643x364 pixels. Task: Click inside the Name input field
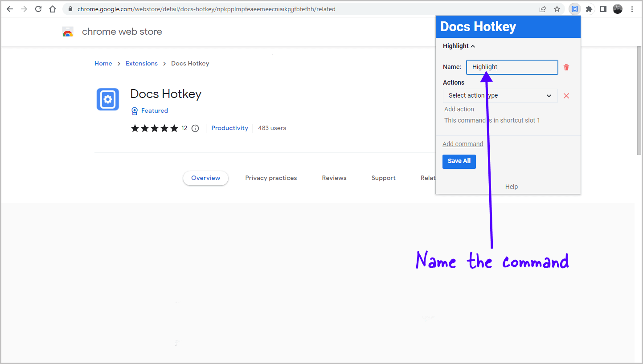click(512, 67)
